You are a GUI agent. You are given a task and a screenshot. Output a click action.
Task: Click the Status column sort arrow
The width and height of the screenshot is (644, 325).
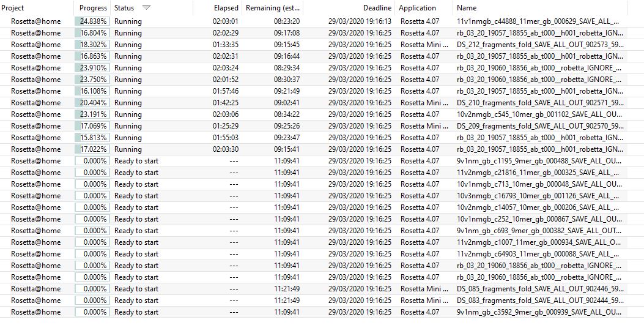[146, 8]
